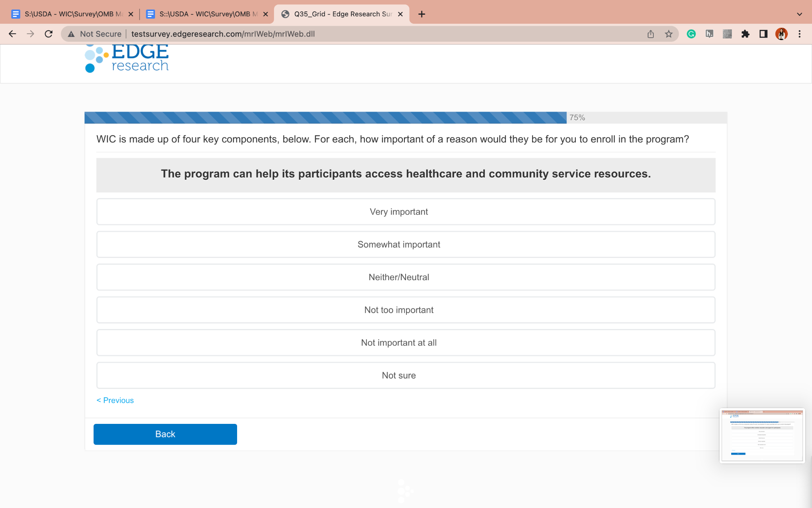The width and height of the screenshot is (812, 508).
Task: Click the browser reload icon
Action: coord(48,34)
